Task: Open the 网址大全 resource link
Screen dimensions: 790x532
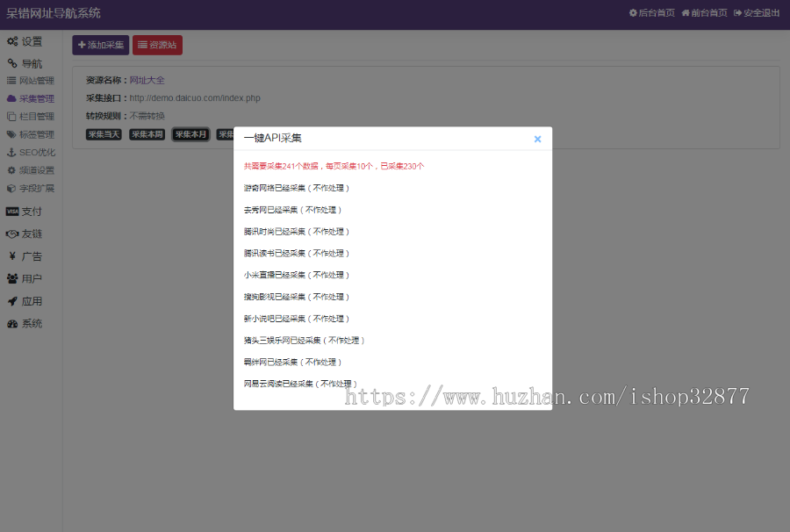Action: pyautogui.click(x=147, y=80)
